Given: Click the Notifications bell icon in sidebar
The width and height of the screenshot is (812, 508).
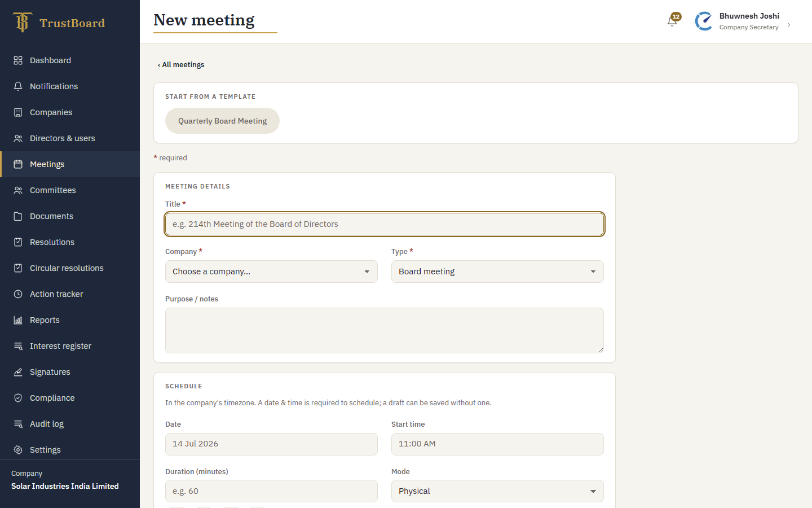Looking at the screenshot, I should pyautogui.click(x=18, y=86).
